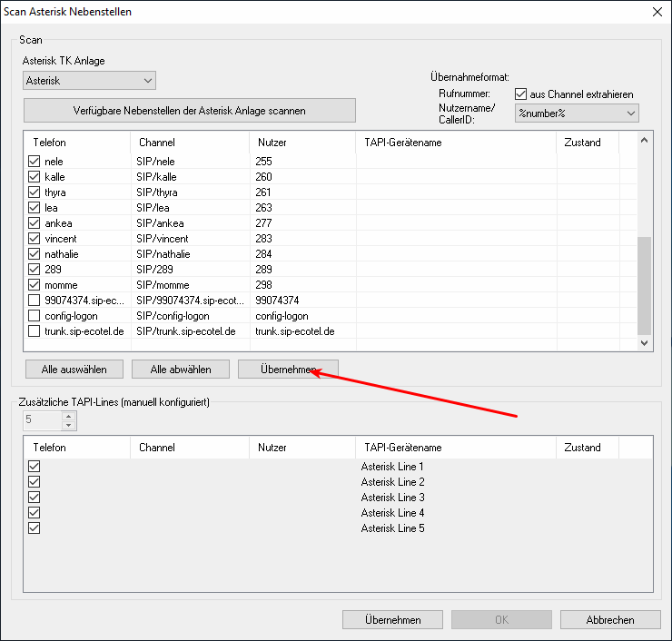
Task: Click Abbrechen to cancel the dialog
Action: 609,620
